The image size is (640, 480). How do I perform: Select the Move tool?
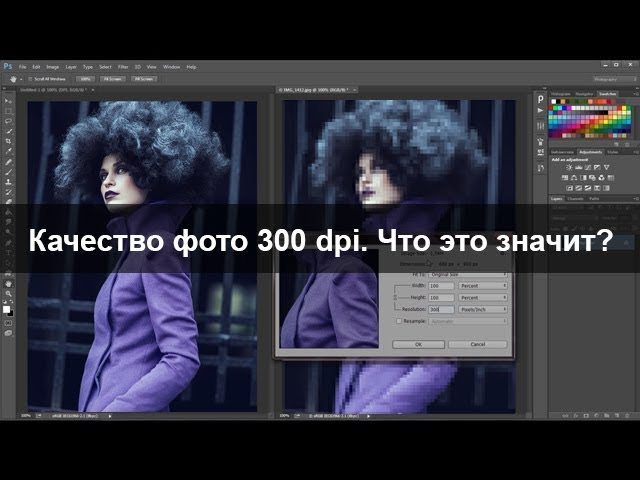8,101
